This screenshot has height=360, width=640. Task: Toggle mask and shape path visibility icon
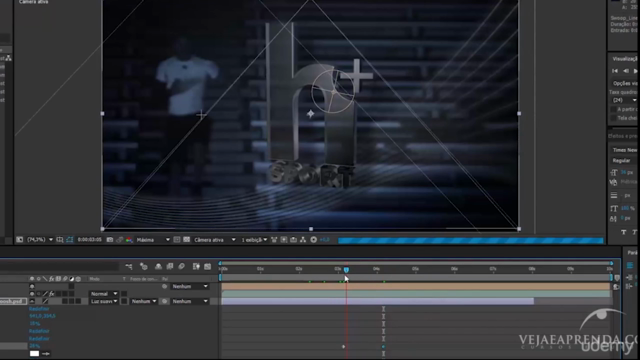tap(69, 240)
